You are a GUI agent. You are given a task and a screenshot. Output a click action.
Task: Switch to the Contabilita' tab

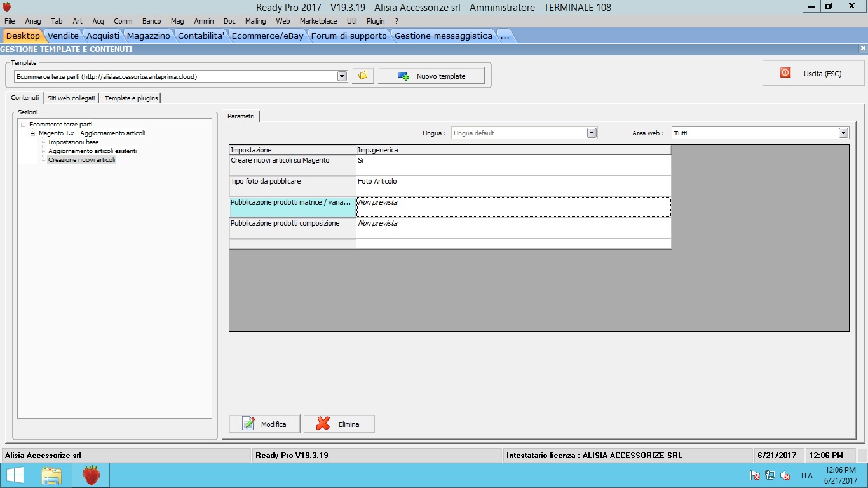point(201,36)
